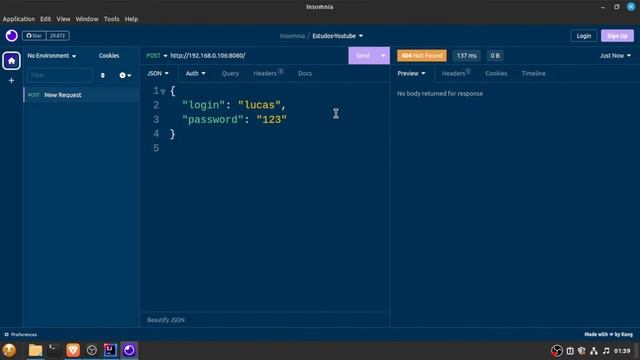This screenshot has width=640, height=360.
Task: Open the terminal from the taskbar
Action: tap(54, 350)
